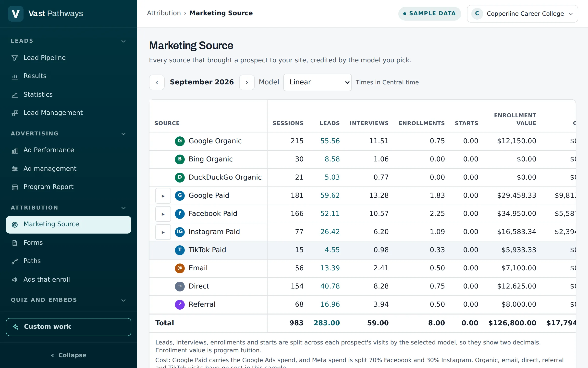Click the Sample Data badge
Screen dimensions: 588x368
click(429, 13)
